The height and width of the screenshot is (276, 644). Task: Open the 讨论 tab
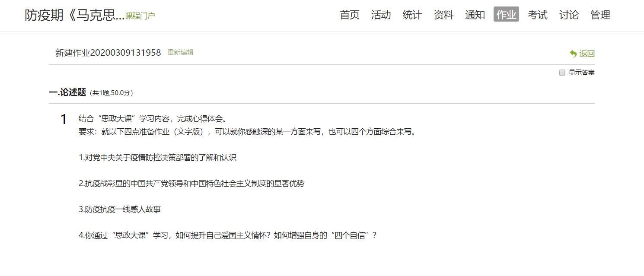(x=569, y=15)
